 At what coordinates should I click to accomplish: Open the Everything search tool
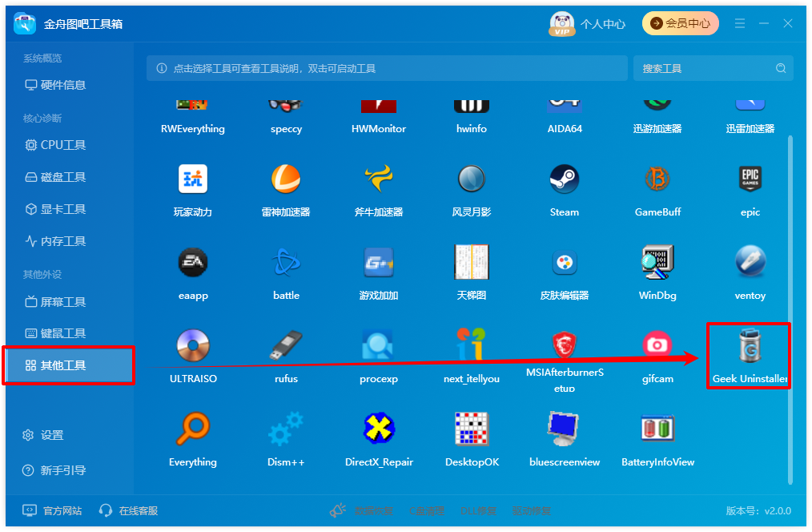(193, 429)
